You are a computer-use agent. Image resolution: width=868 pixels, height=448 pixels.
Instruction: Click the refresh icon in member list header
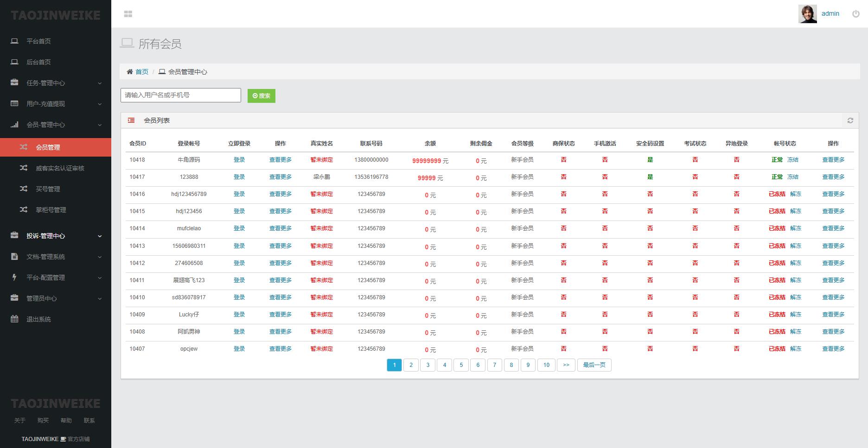[x=850, y=120]
